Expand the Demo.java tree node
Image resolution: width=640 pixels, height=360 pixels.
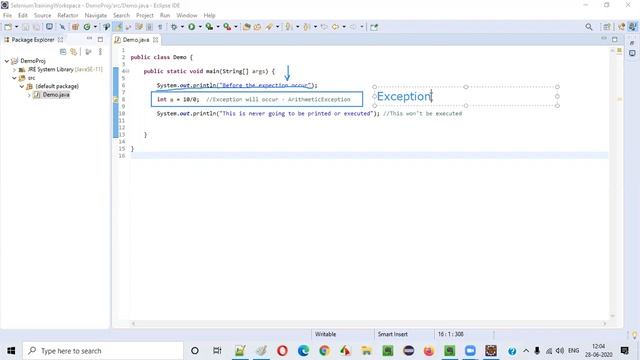coord(29,95)
